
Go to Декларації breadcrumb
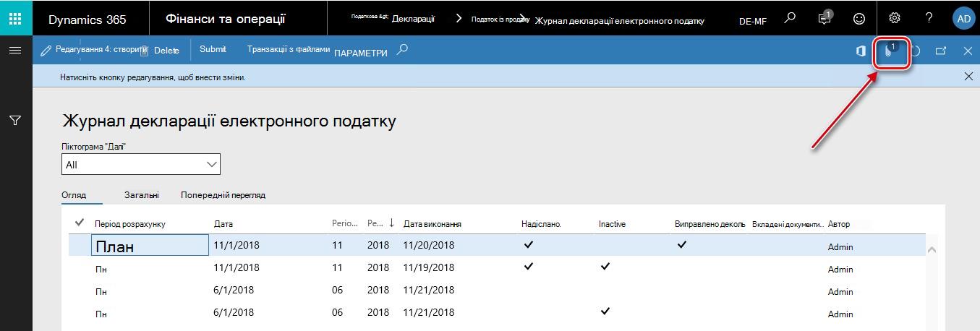[413, 19]
